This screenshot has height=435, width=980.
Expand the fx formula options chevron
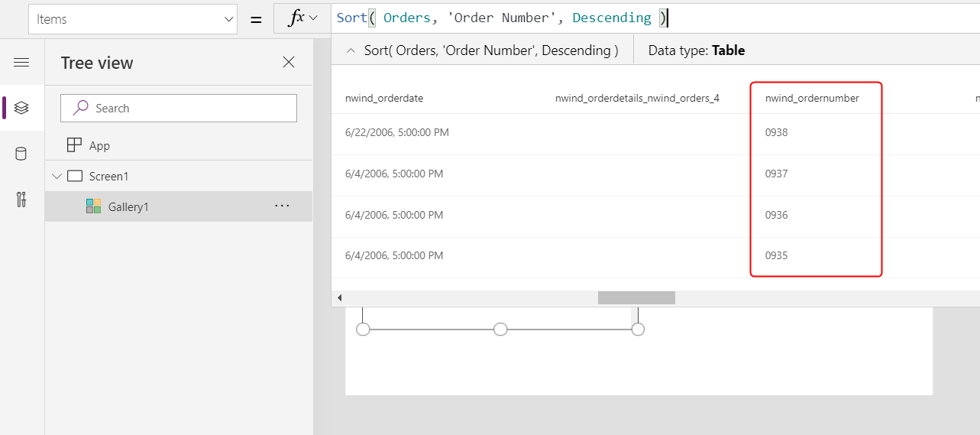[313, 18]
